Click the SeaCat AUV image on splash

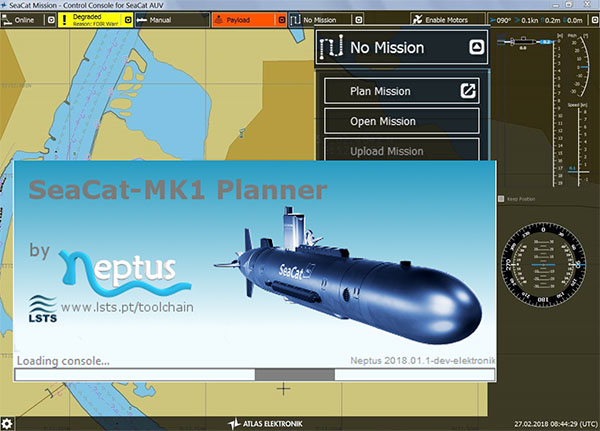[x=348, y=276]
